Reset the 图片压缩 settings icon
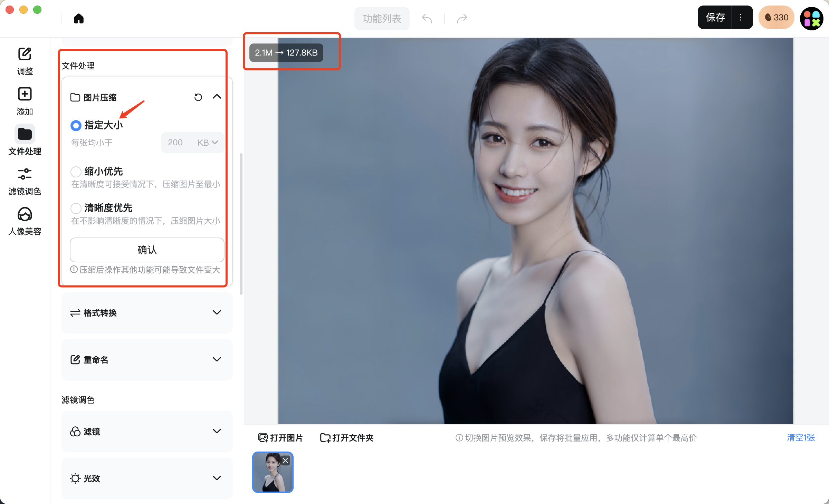This screenshot has width=829, height=504. 198,97
